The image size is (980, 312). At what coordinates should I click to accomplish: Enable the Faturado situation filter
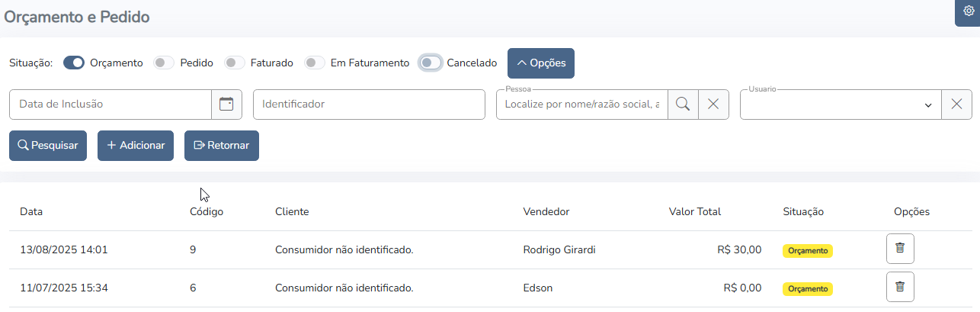click(x=235, y=63)
